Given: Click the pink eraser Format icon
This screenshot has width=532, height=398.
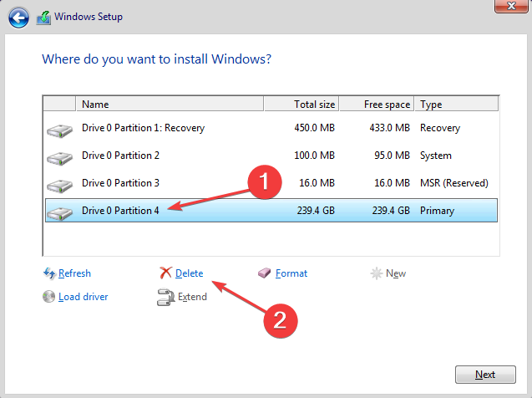Looking at the screenshot, I should 264,273.
